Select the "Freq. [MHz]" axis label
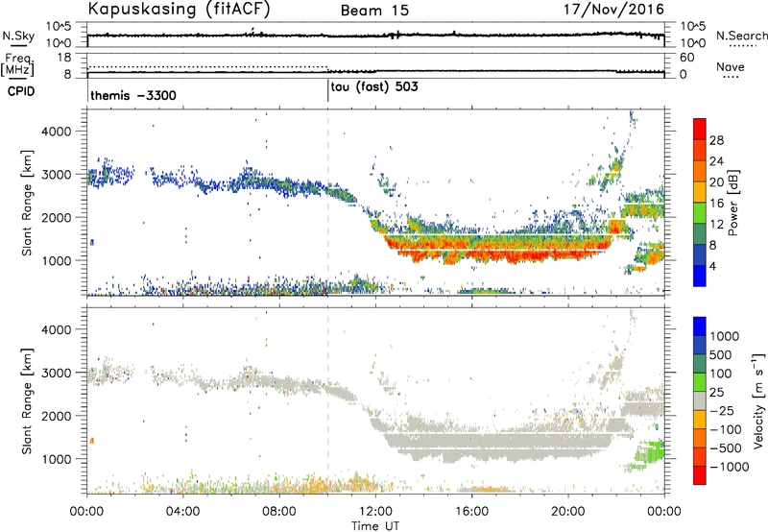The width and height of the screenshot is (768, 532). point(17,65)
